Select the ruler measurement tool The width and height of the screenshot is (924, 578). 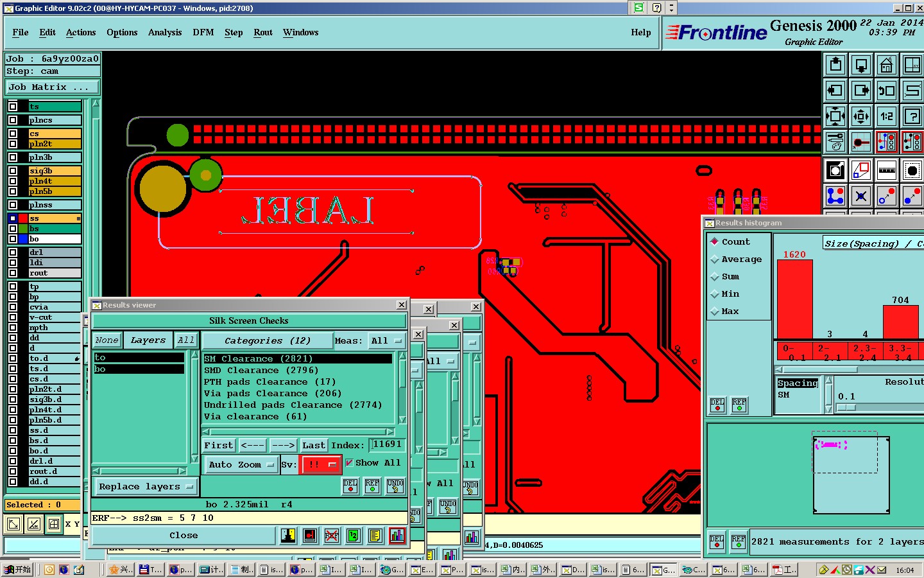tap(887, 170)
